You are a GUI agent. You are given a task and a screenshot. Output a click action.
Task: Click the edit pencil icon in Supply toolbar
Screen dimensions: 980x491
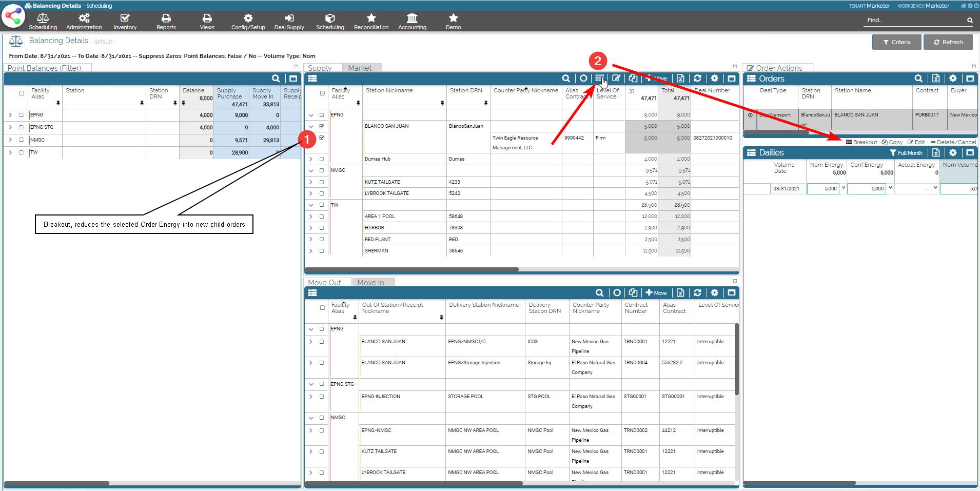616,78
